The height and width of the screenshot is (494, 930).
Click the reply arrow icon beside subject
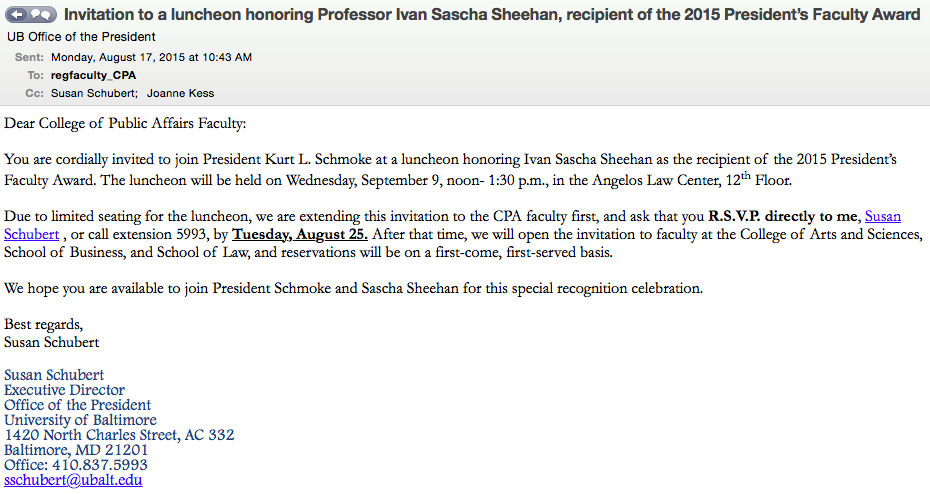pos(18,15)
